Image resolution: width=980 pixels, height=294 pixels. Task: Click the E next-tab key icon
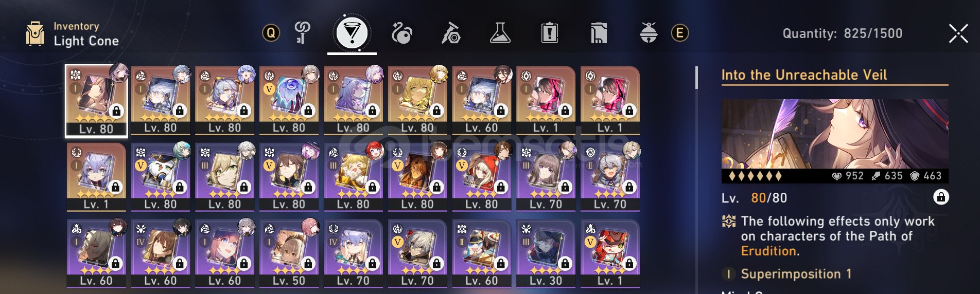tap(680, 33)
